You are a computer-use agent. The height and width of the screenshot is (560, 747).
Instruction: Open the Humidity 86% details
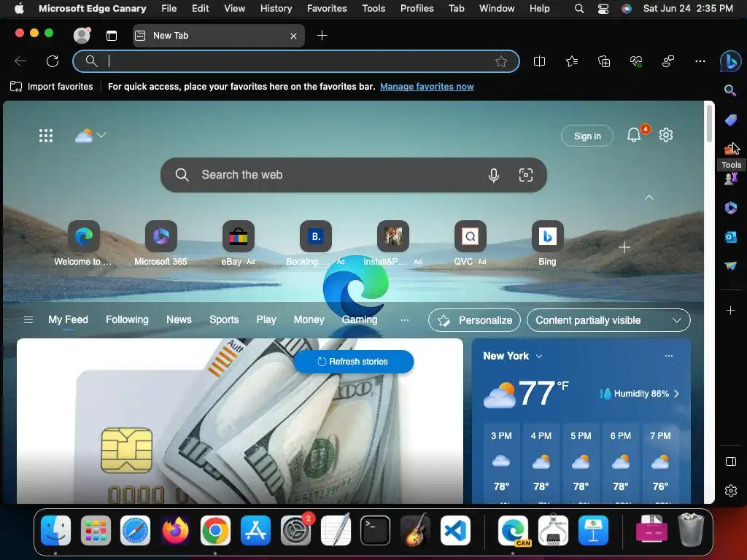tap(639, 394)
